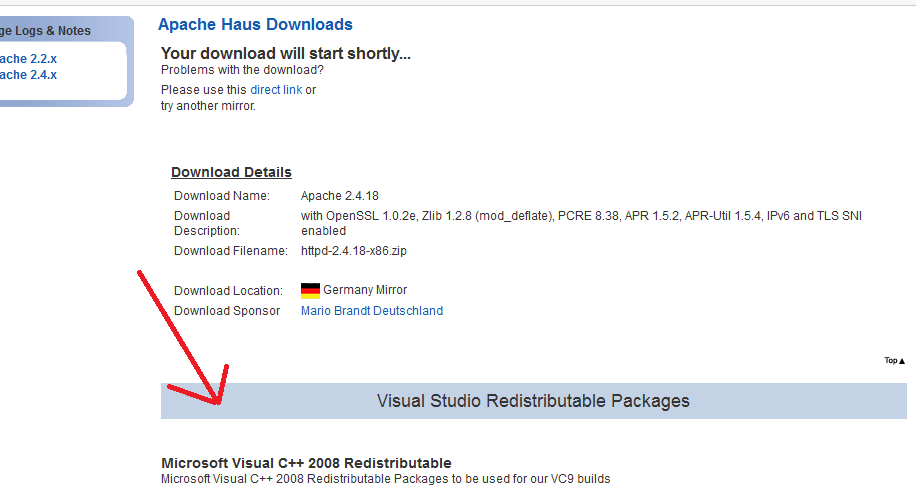Click the filename httpd-2.4.18-x86.zip
916x490 pixels.
pyautogui.click(x=354, y=251)
